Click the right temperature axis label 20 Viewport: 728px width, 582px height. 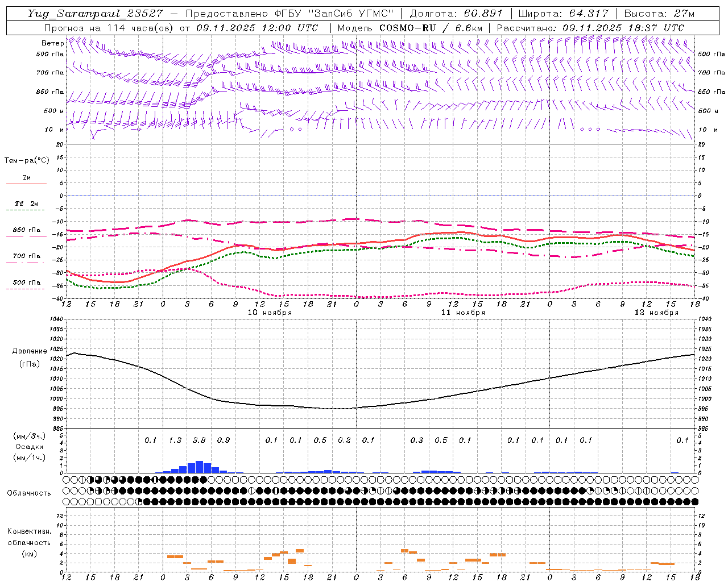coord(701,144)
